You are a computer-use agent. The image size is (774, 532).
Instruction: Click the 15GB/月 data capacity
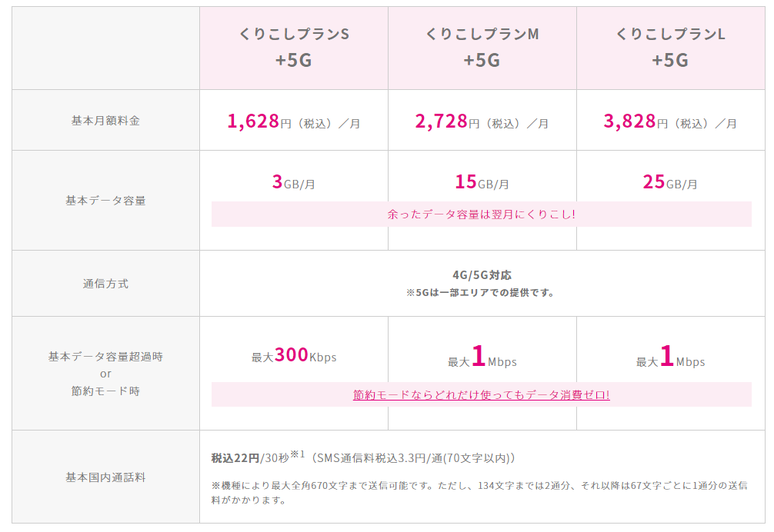(x=482, y=183)
